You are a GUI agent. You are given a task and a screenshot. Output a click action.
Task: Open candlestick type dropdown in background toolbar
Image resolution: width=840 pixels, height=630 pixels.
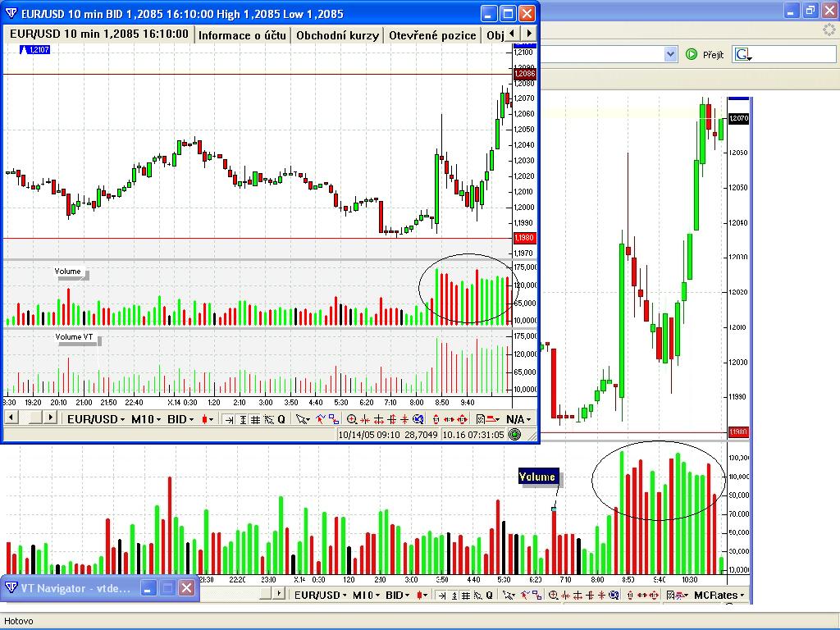tap(422, 596)
